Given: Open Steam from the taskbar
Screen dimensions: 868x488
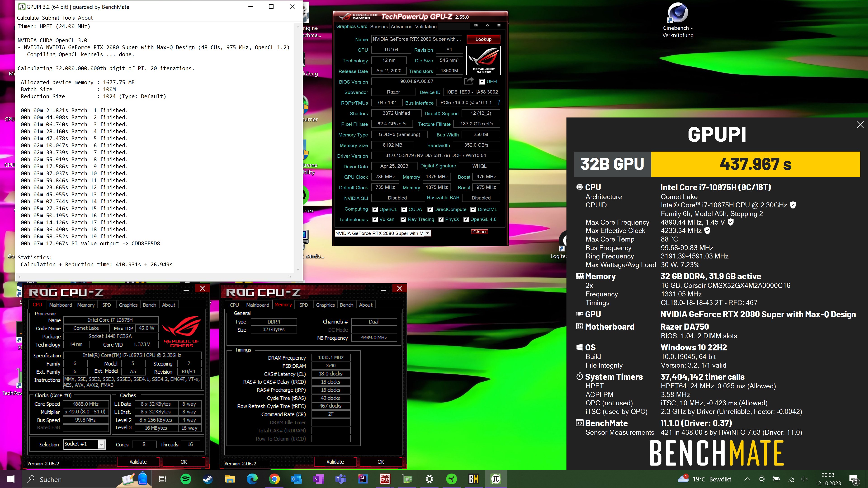Looking at the screenshot, I should 208,479.
